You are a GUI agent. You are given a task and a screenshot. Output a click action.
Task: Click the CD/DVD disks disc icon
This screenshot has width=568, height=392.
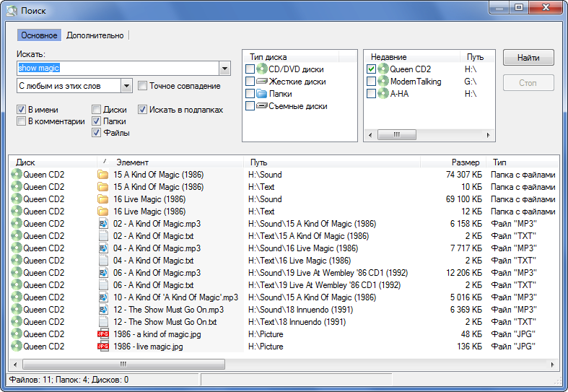pyautogui.click(x=262, y=69)
